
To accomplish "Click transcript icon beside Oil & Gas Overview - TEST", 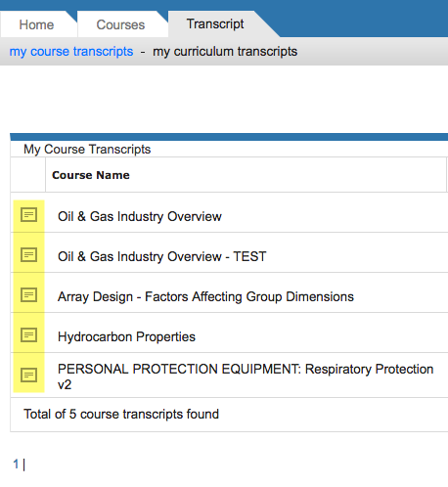I will (28, 255).
